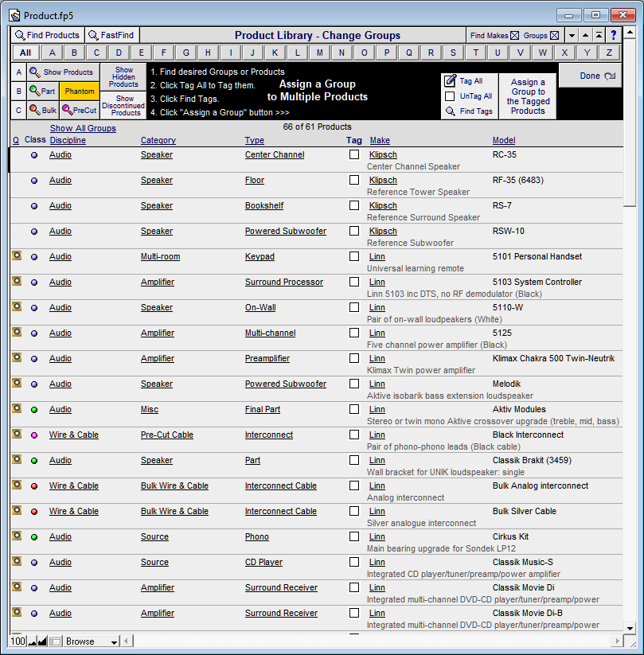
Task: Click Show Hidden Products button
Action: coord(123,77)
